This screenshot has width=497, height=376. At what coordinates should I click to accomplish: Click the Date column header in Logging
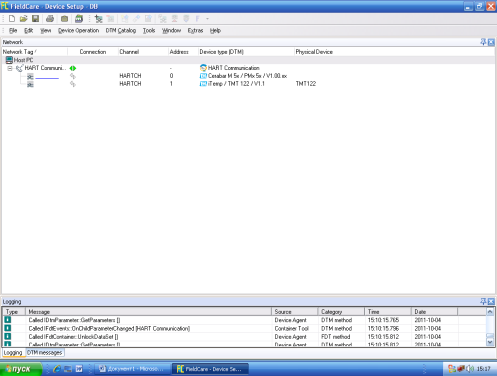435,312
